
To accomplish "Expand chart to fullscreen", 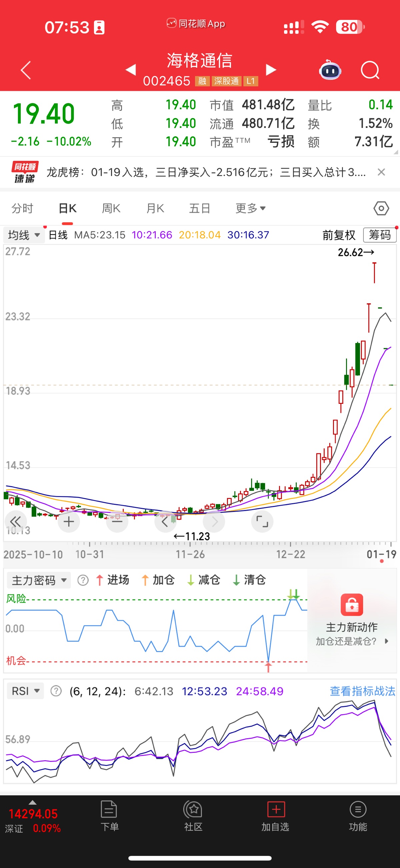I will click(x=262, y=522).
